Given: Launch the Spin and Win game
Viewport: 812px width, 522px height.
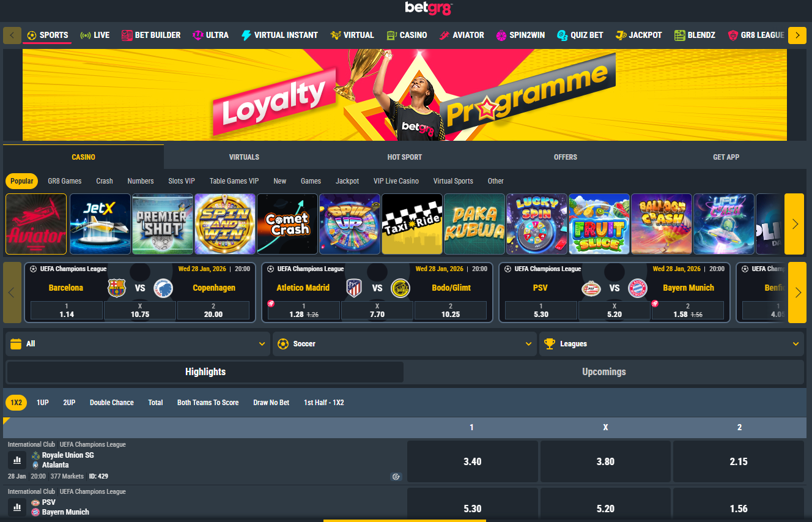Looking at the screenshot, I should (x=225, y=224).
